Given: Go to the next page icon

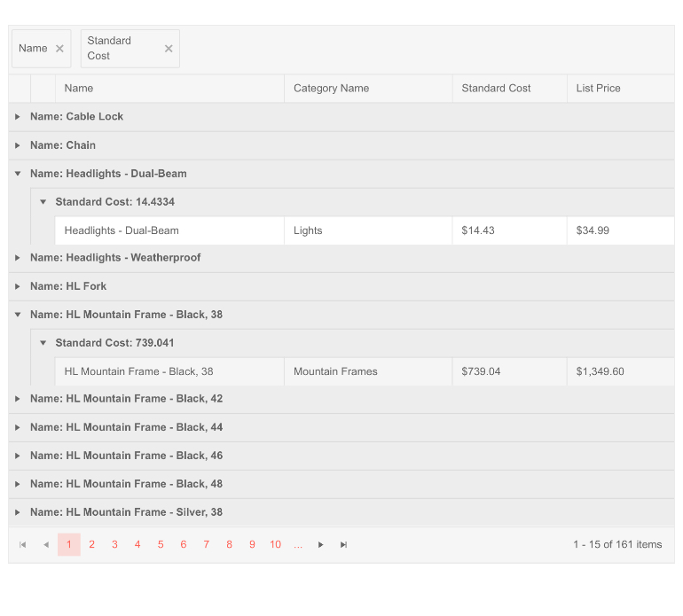Looking at the screenshot, I should click(x=320, y=544).
